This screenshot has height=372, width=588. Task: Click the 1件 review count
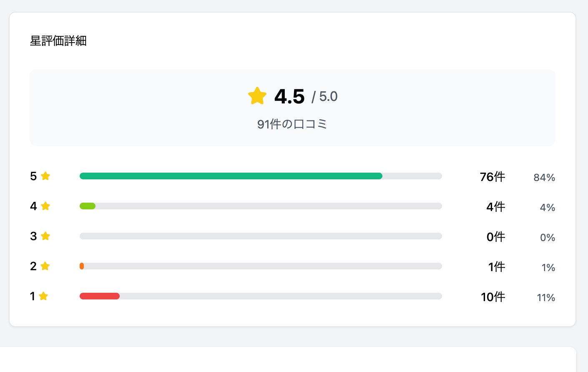pyautogui.click(x=497, y=267)
